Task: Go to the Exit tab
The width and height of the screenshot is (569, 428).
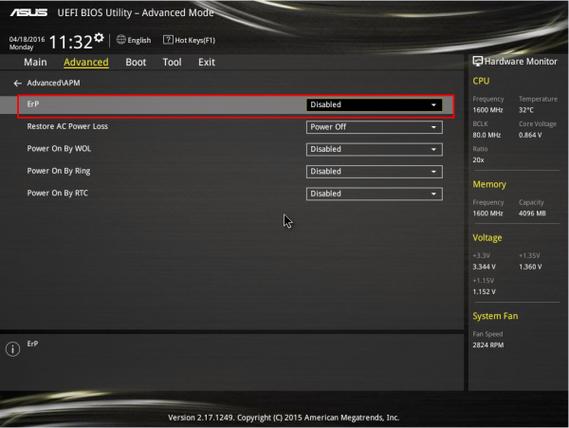Action: tap(206, 62)
